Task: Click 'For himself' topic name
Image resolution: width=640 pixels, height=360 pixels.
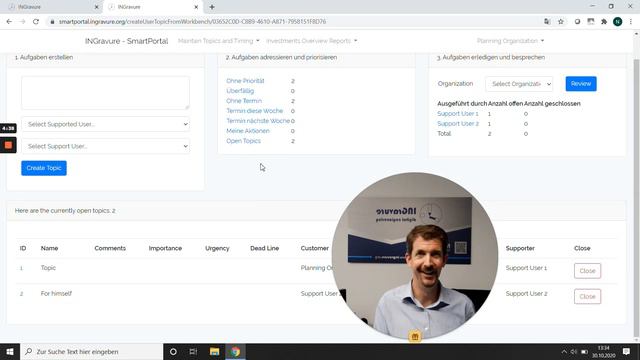Action: (x=56, y=293)
